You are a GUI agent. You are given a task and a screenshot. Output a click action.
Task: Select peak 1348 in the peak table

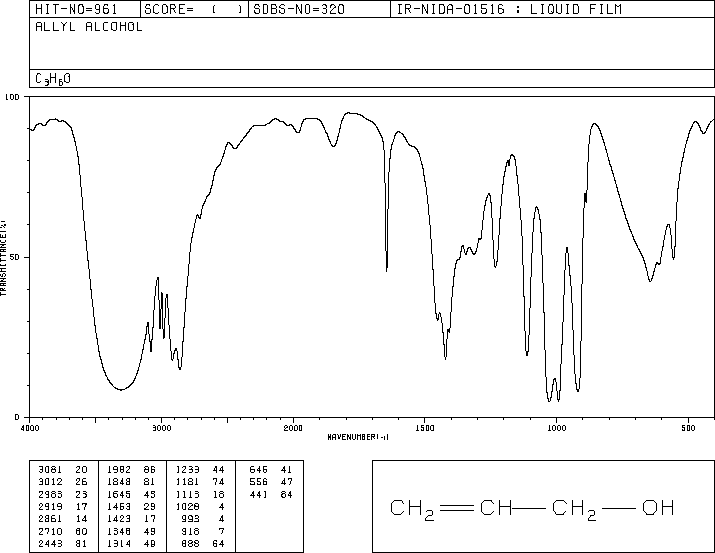pyautogui.click(x=119, y=532)
